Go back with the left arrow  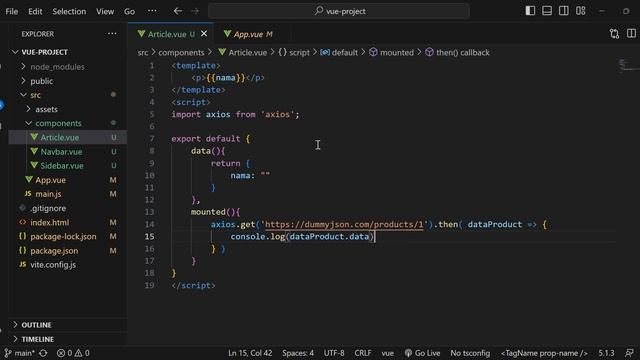coord(178,11)
